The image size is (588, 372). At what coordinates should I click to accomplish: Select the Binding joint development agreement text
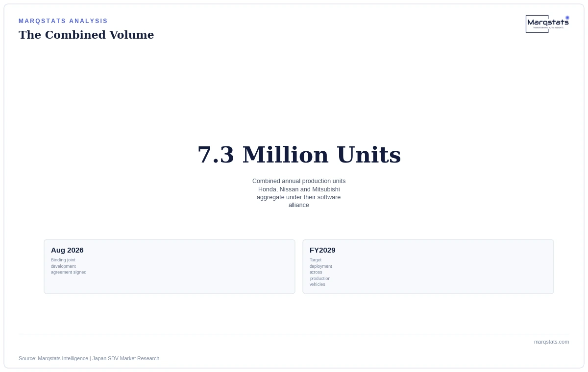point(69,266)
